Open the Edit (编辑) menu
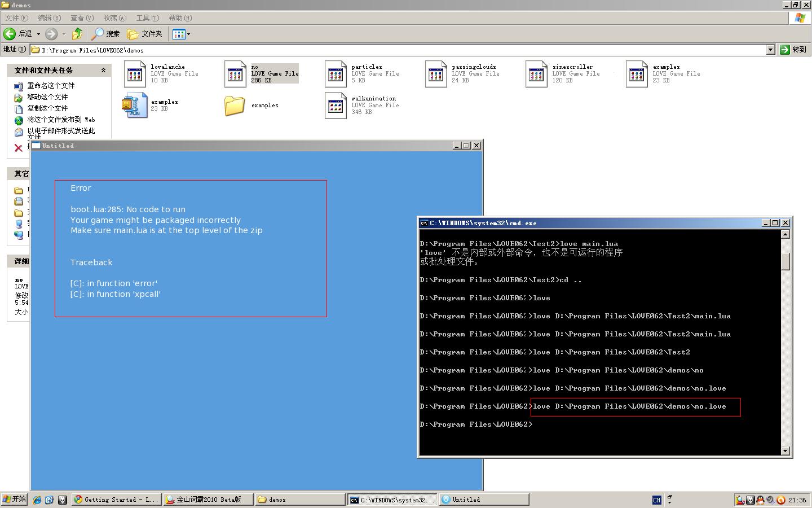The image size is (812, 508). click(49, 18)
